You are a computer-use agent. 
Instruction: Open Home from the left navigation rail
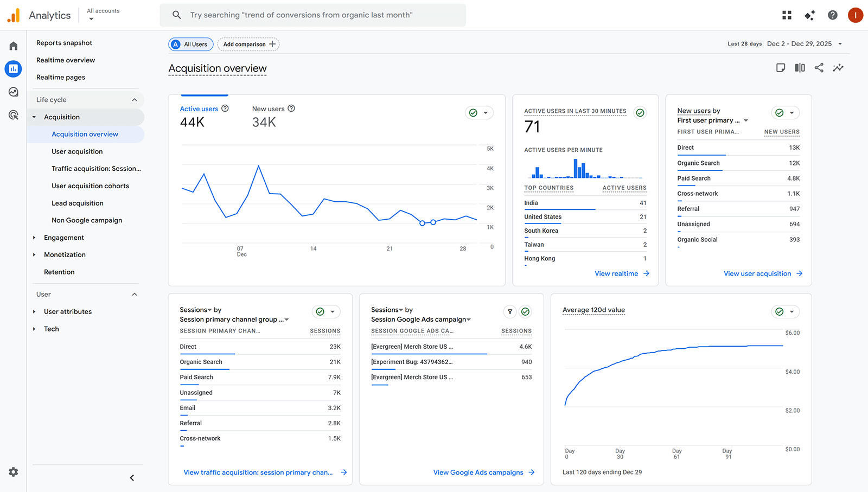click(13, 46)
